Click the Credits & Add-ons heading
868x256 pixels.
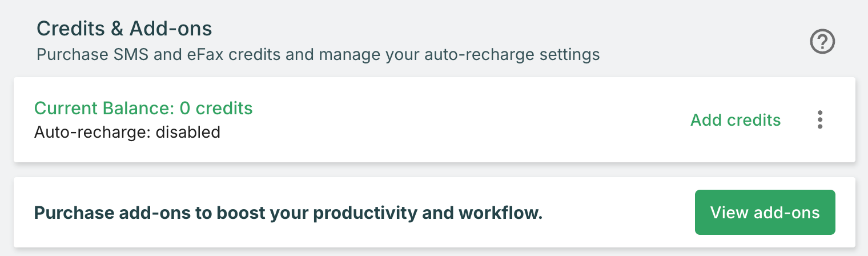pyautogui.click(x=124, y=27)
